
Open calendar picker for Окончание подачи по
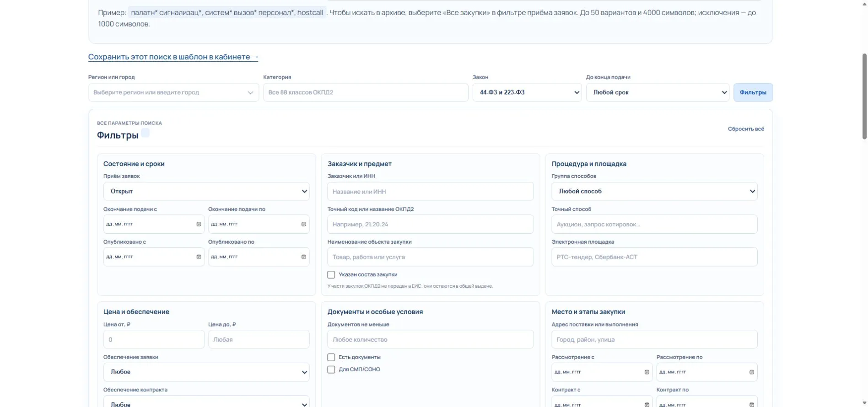point(303,224)
